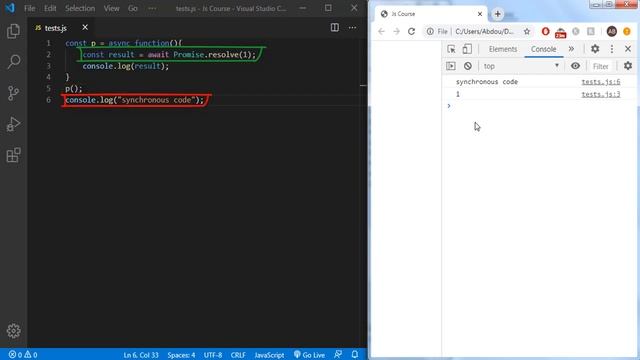Open the editor More Actions menu
640x360 pixels.
pos(352,27)
